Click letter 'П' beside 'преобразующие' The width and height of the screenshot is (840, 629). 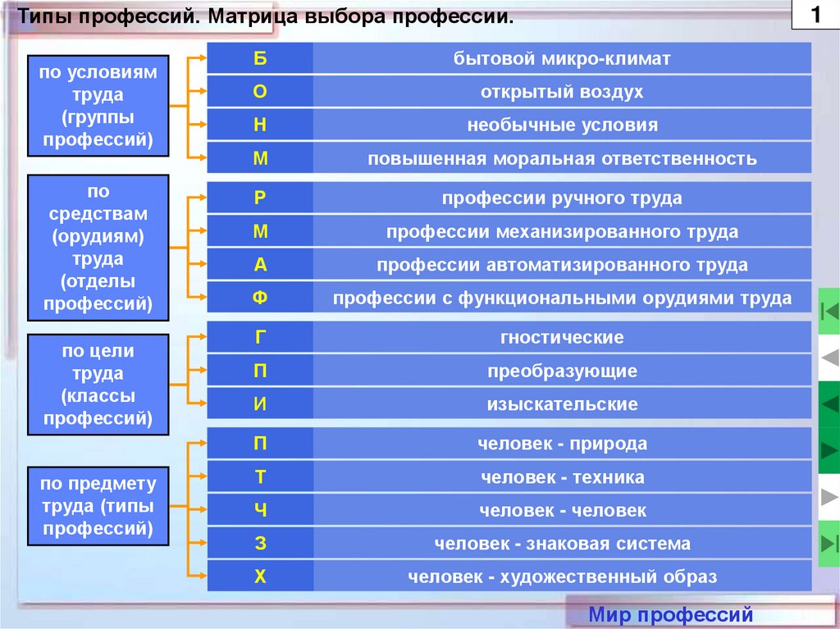click(260, 370)
